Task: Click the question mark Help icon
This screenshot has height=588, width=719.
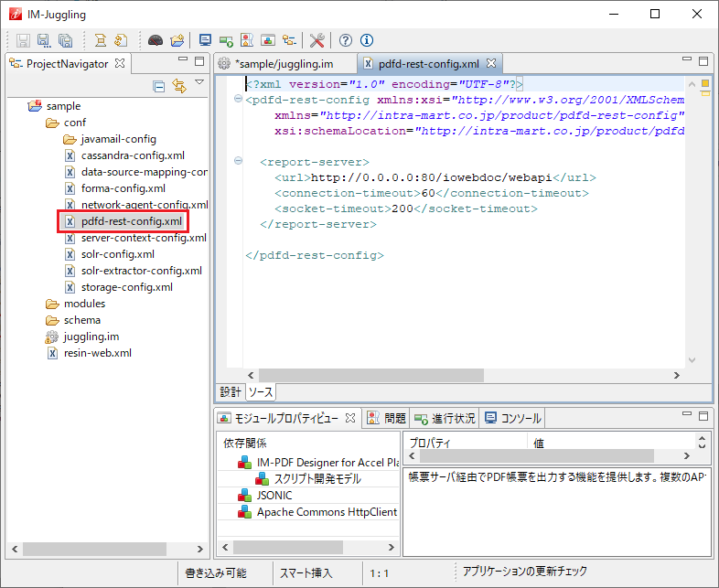Action: tap(346, 40)
